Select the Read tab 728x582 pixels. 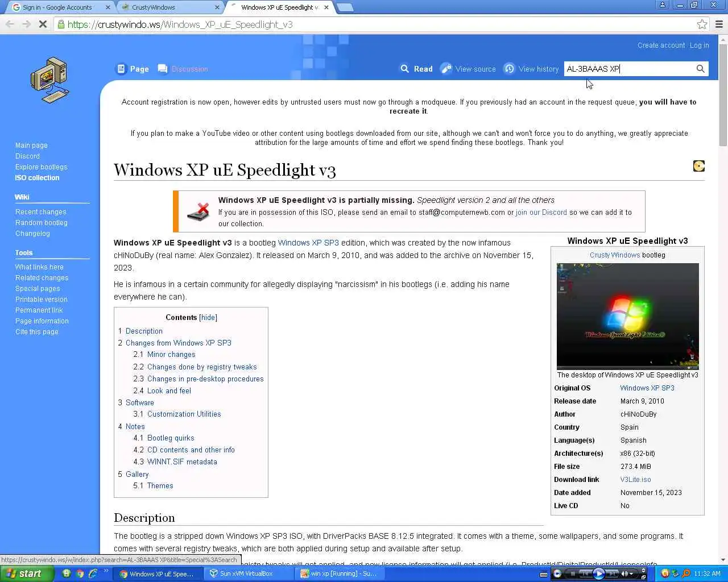coord(416,69)
